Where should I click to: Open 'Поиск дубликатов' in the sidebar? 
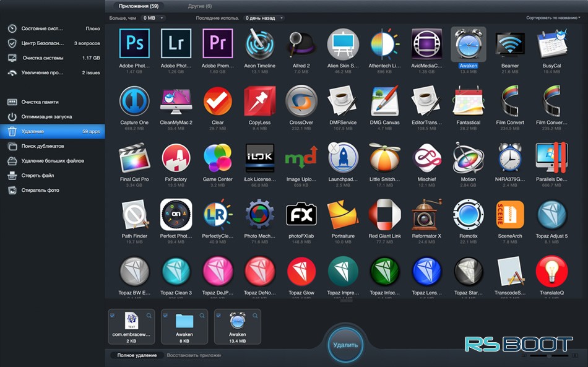(x=53, y=146)
